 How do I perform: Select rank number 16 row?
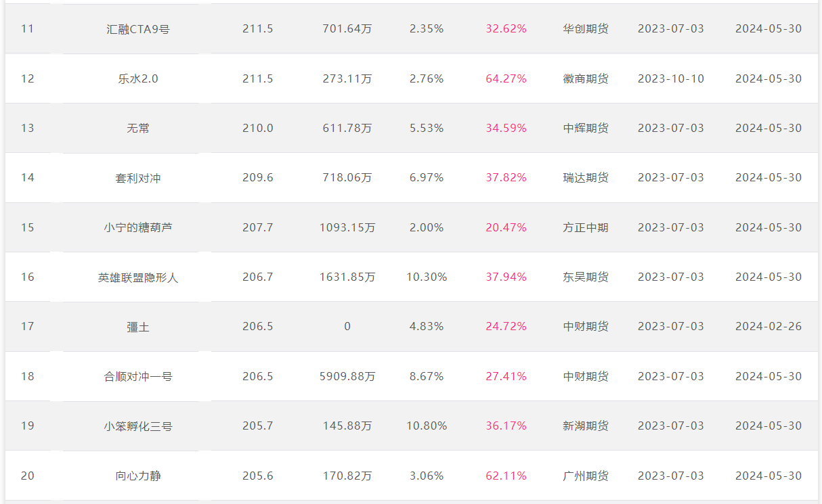point(411,277)
